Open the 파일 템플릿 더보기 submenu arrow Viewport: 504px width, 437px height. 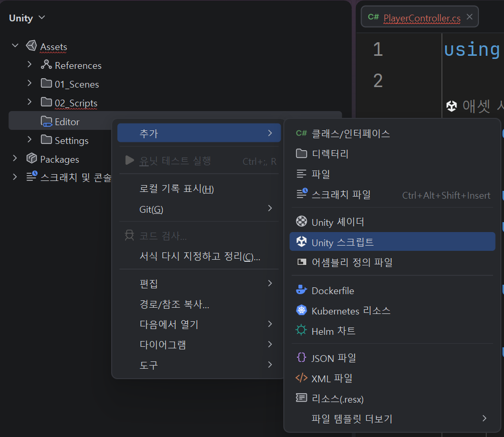484,418
